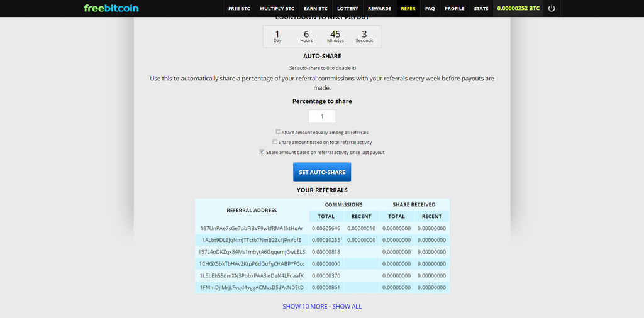Check Share amount based on total referral activity

point(275,141)
